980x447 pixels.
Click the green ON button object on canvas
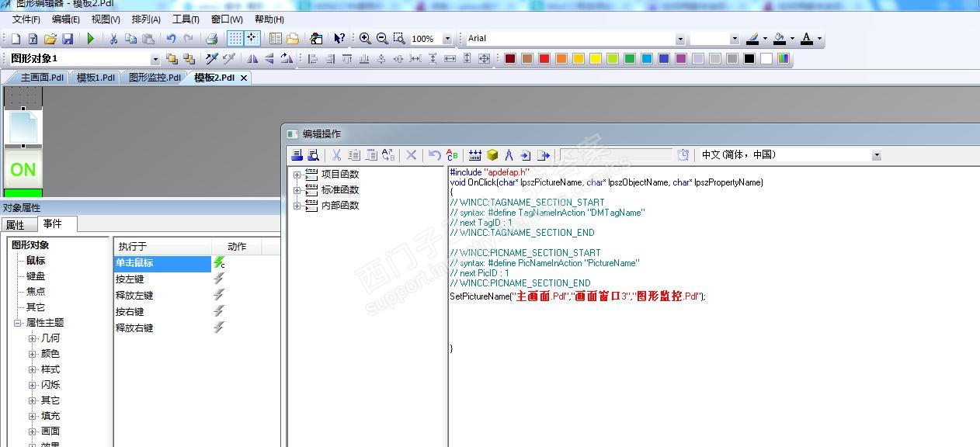pyautogui.click(x=23, y=169)
